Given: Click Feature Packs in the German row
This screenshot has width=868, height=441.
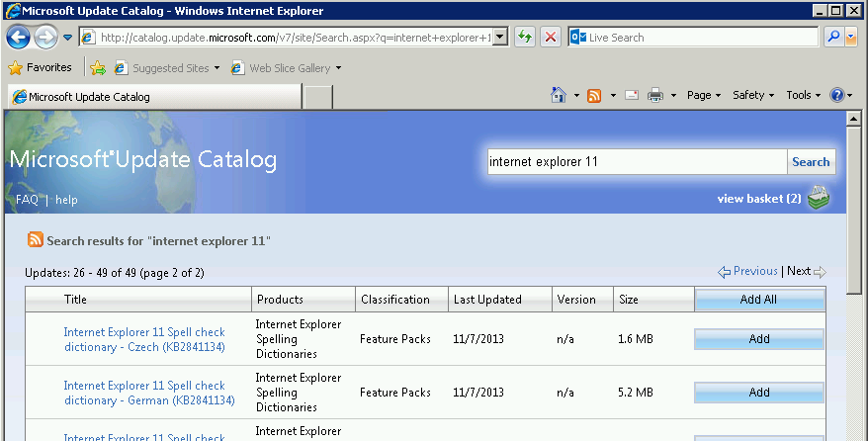Looking at the screenshot, I should [x=395, y=393].
